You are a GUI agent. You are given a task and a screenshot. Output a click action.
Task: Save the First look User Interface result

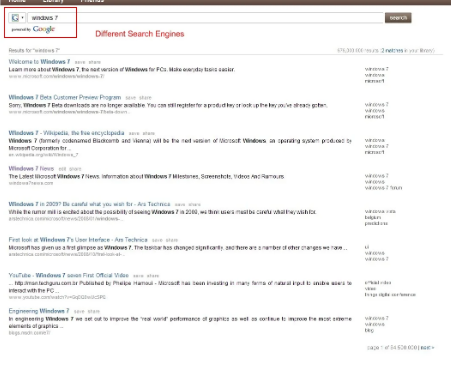point(157,240)
